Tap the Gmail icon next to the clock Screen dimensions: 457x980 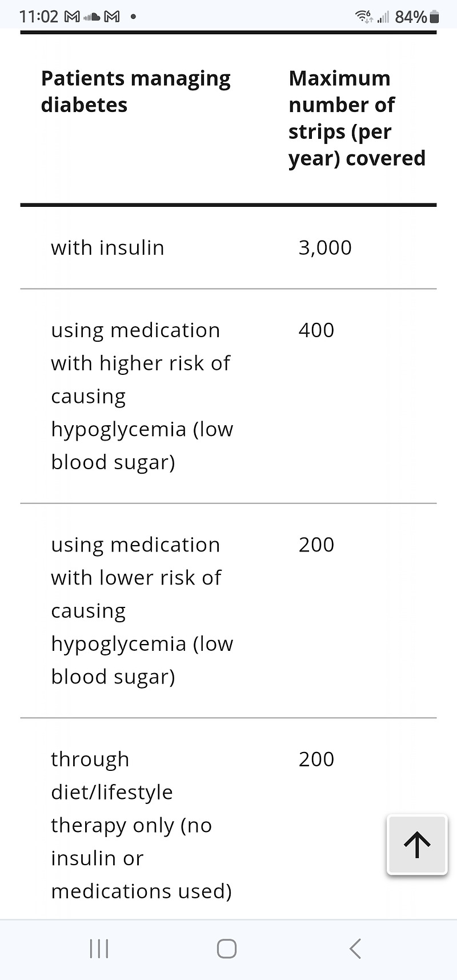72,17
